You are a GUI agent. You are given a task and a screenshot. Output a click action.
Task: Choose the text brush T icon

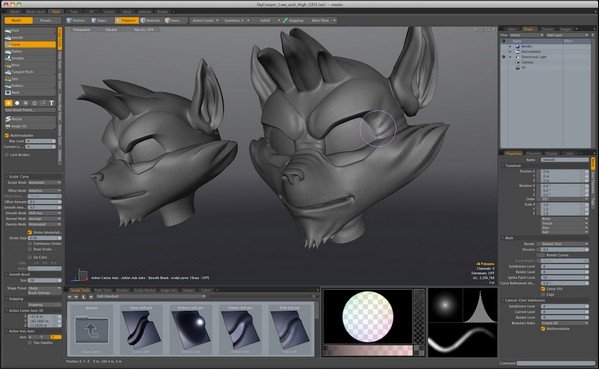click(52, 103)
